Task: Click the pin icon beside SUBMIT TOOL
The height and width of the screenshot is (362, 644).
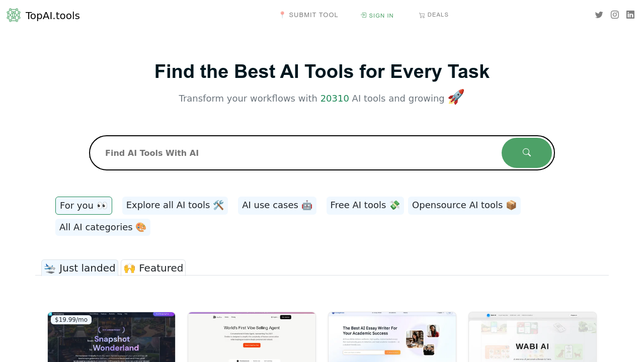Action: (282, 15)
